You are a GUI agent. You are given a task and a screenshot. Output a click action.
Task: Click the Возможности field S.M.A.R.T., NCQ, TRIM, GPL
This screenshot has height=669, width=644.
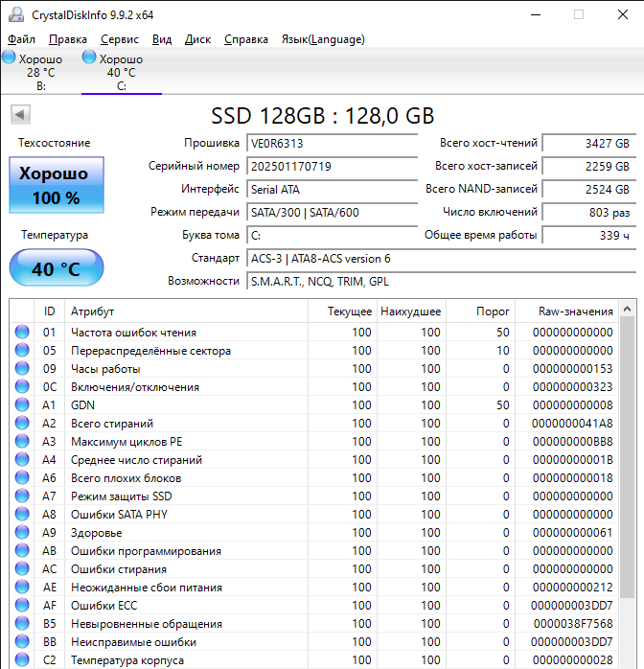click(441, 282)
